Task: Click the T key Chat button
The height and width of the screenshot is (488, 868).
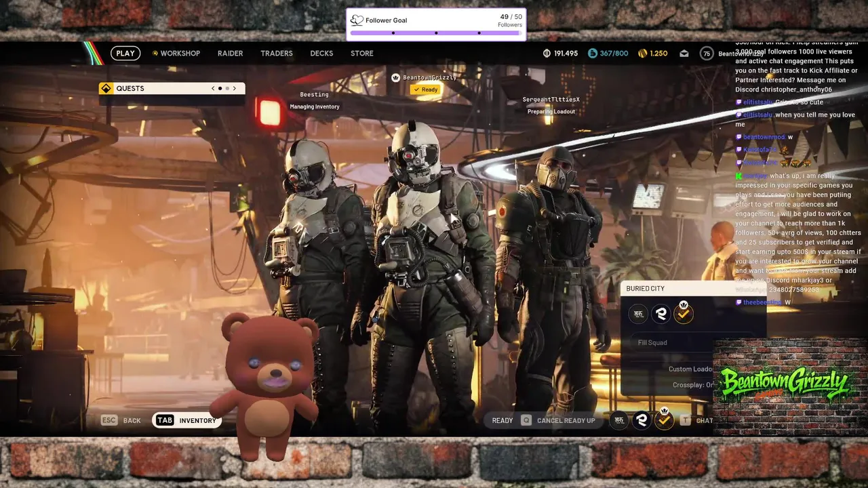Action: (696, 420)
